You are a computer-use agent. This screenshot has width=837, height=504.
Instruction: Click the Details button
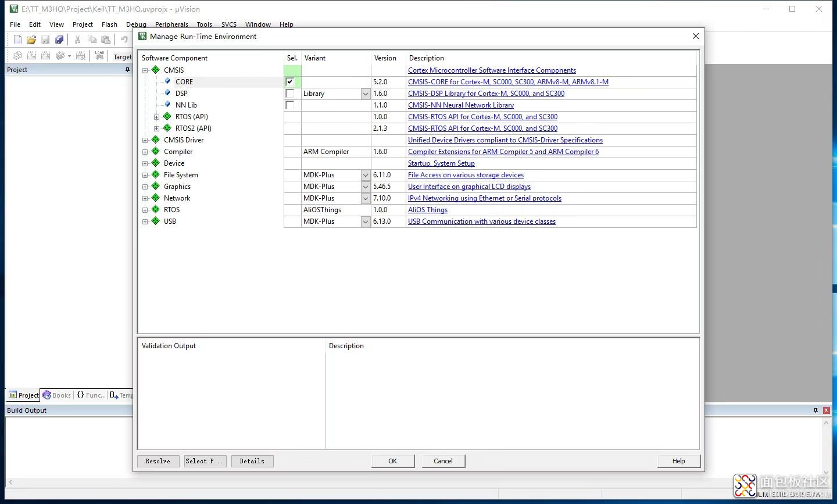252,461
